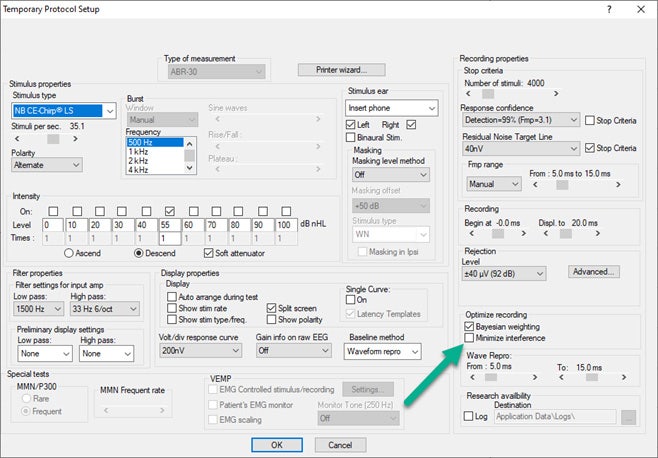The height and width of the screenshot is (458, 658).
Task: Enable Auto arrange during test
Action: tap(172, 297)
